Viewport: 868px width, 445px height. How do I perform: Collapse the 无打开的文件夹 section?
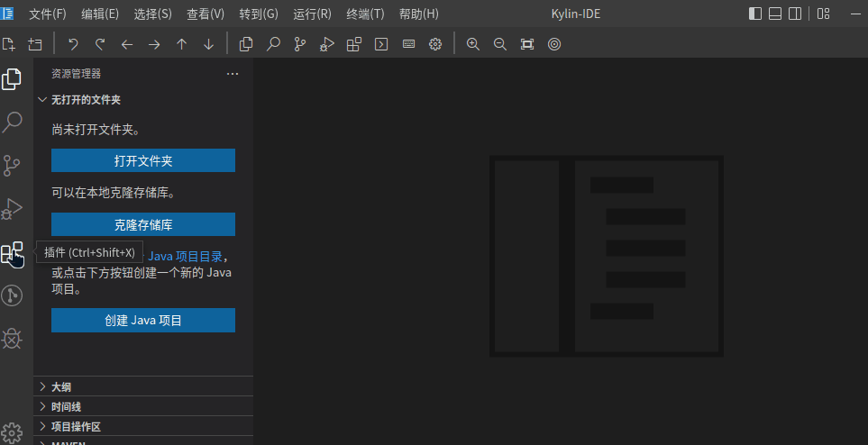[86, 100]
